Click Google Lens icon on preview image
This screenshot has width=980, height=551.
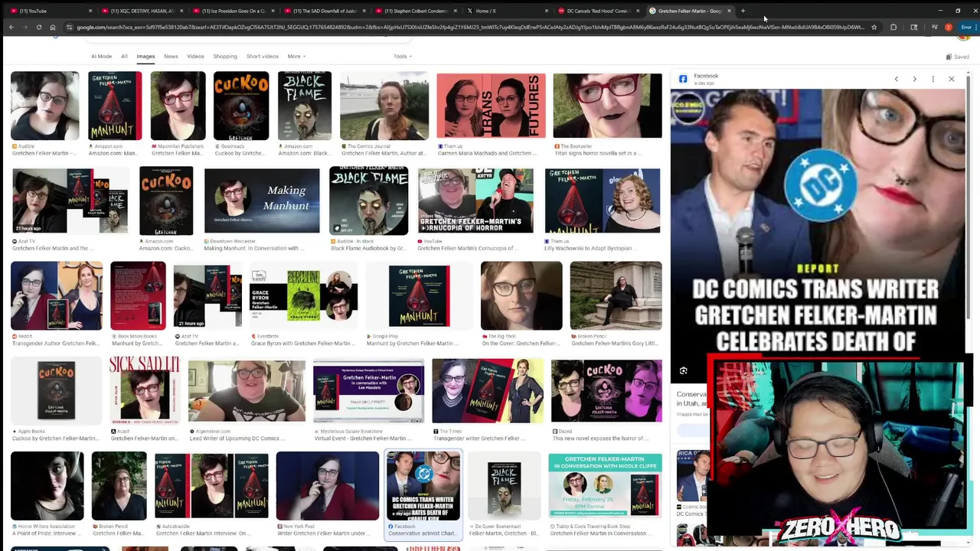tap(683, 371)
